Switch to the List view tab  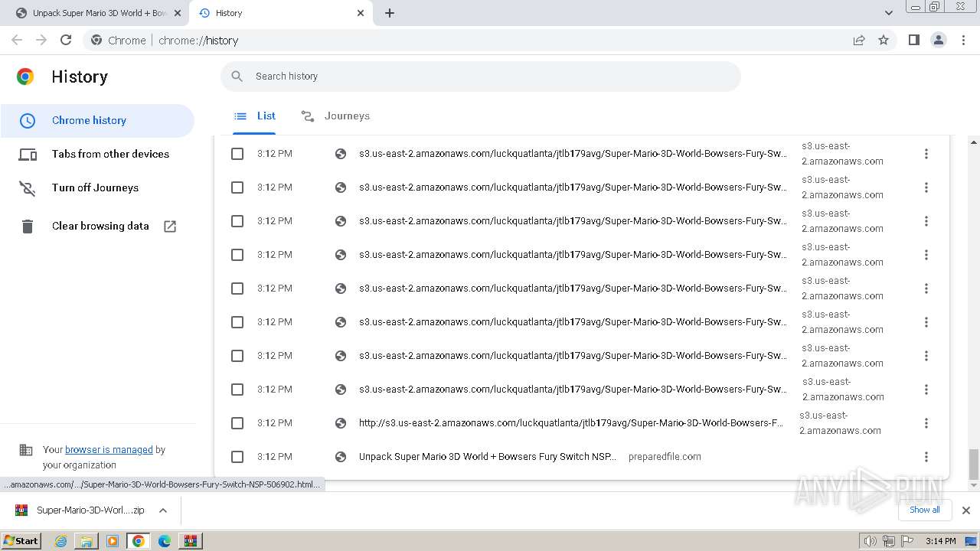254,116
